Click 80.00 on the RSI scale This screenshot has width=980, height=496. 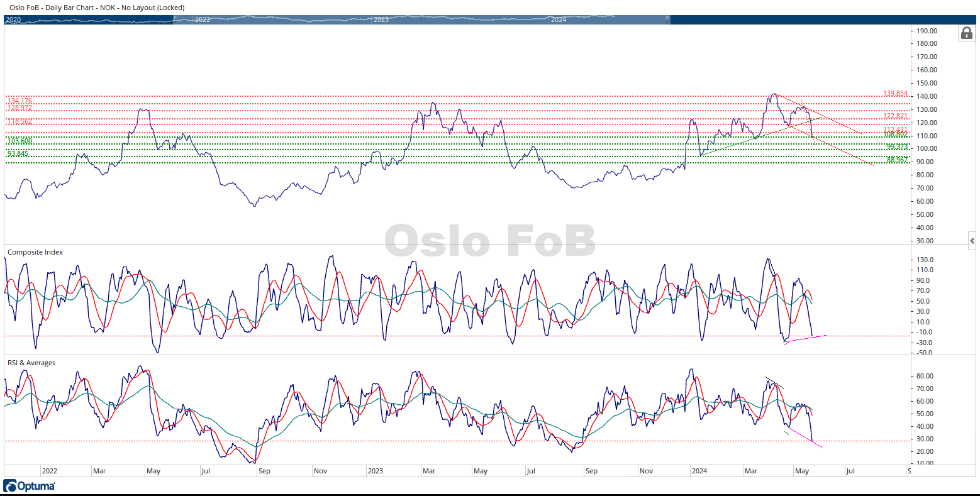pyautogui.click(x=925, y=377)
